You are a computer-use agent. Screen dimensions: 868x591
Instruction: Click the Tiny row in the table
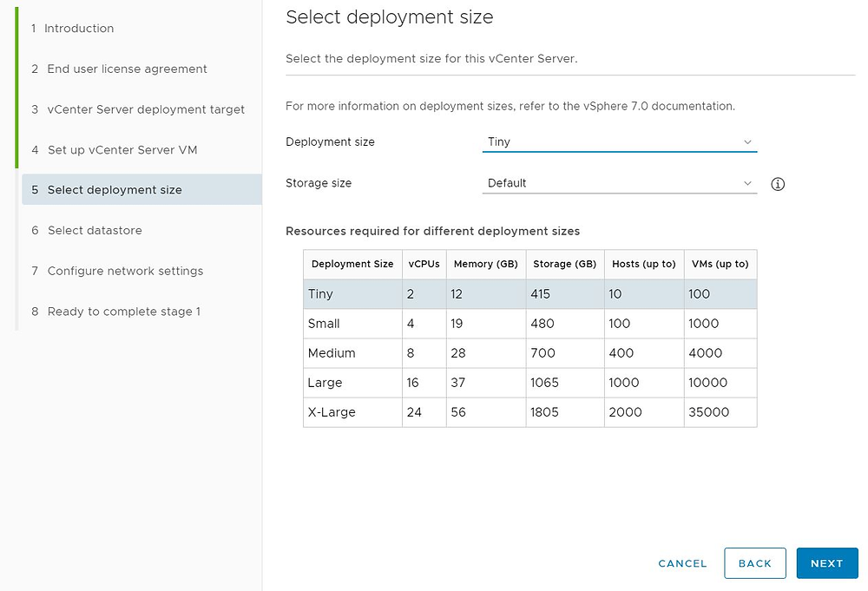529,294
